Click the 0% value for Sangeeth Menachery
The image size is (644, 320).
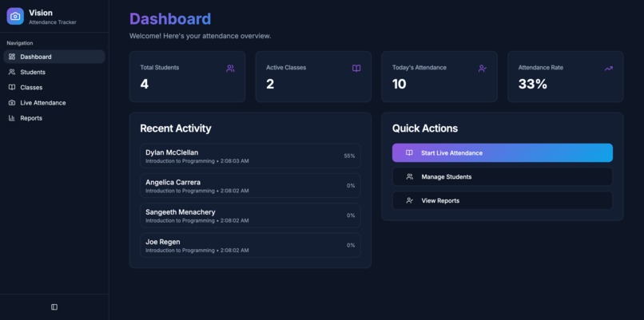[x=351, y=215]
